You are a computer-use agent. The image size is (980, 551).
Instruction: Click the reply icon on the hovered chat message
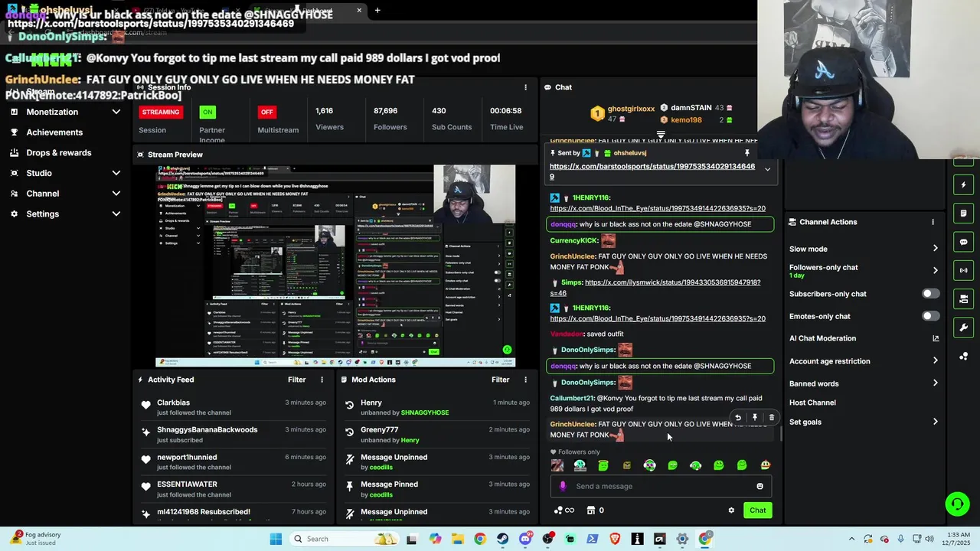click(x=737, y=418)
